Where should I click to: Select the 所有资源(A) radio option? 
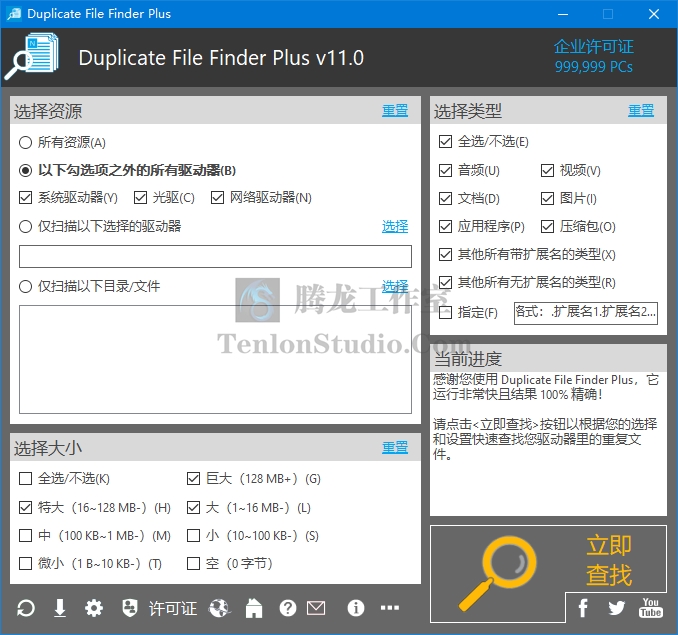point(63,143)
